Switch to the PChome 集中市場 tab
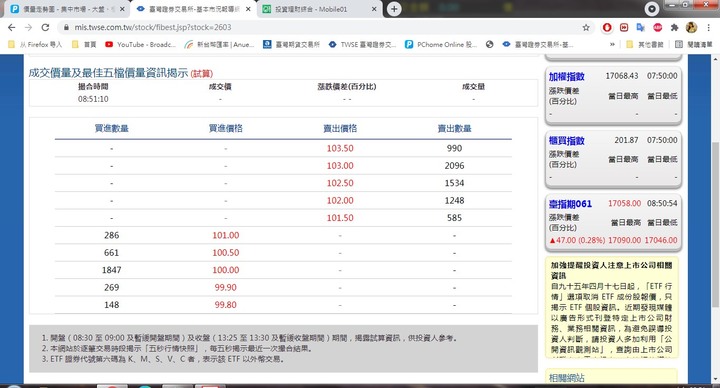Viewport: 720px width, 388px height. point(67,9)
